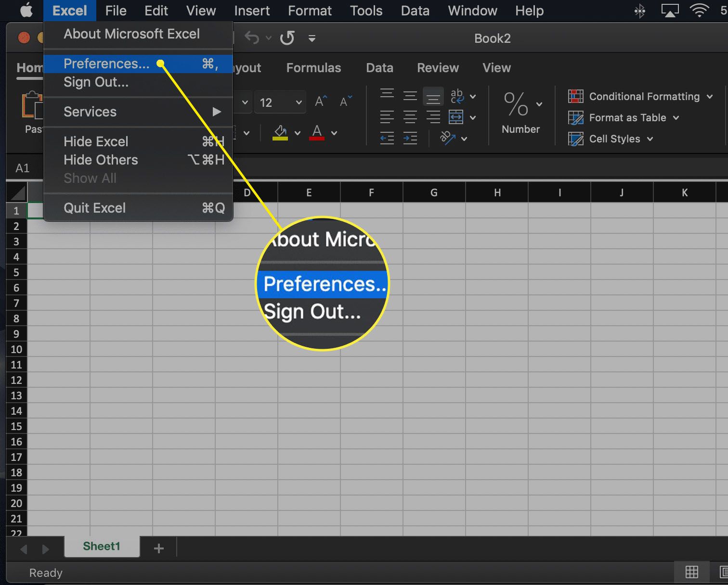Select the Sheet1 tab
Viewport: 728px width, 585px height.
click(102, 547)
